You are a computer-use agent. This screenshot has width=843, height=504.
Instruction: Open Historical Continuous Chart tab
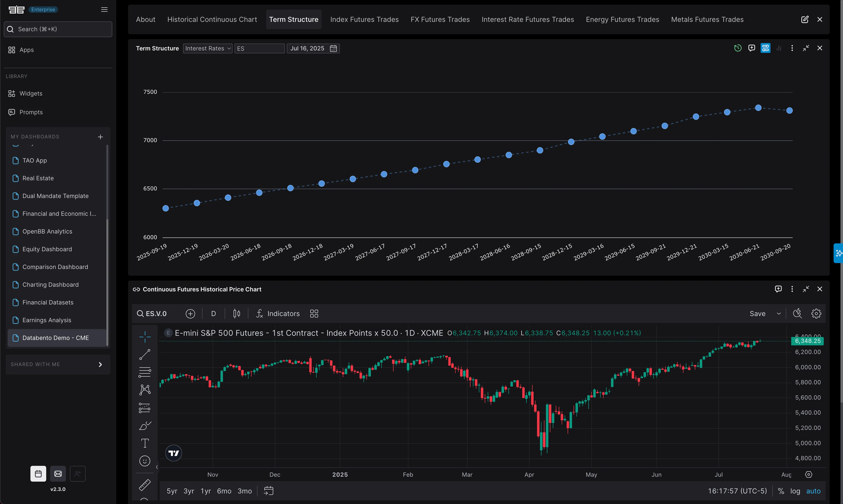pos(212,20)
